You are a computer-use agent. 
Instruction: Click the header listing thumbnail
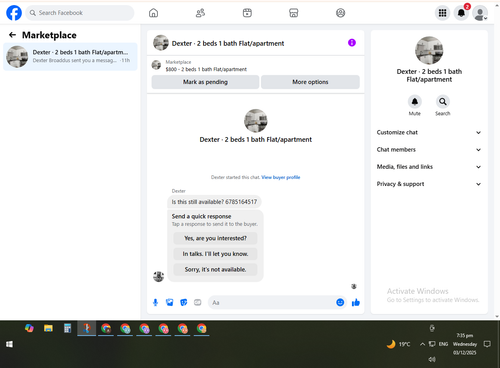[x=161, y=43]
